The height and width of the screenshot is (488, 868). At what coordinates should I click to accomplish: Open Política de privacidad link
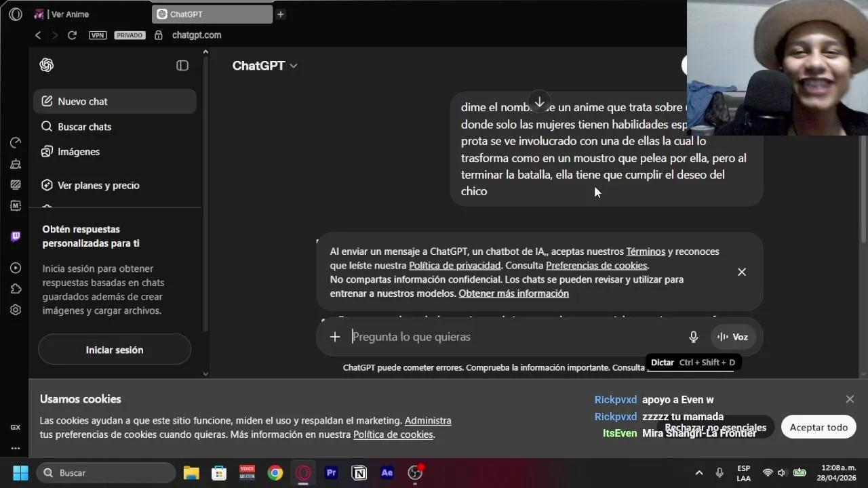tap(455, 266)
